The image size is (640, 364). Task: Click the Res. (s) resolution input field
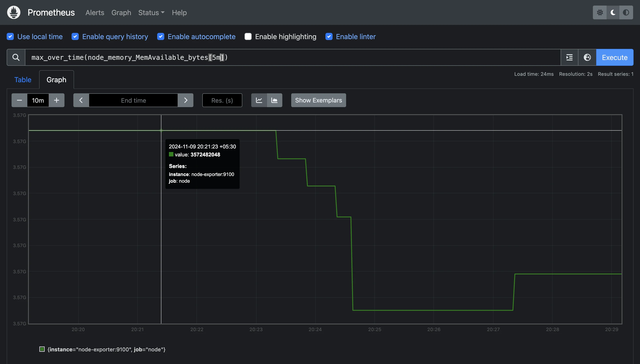coord(222,100)
